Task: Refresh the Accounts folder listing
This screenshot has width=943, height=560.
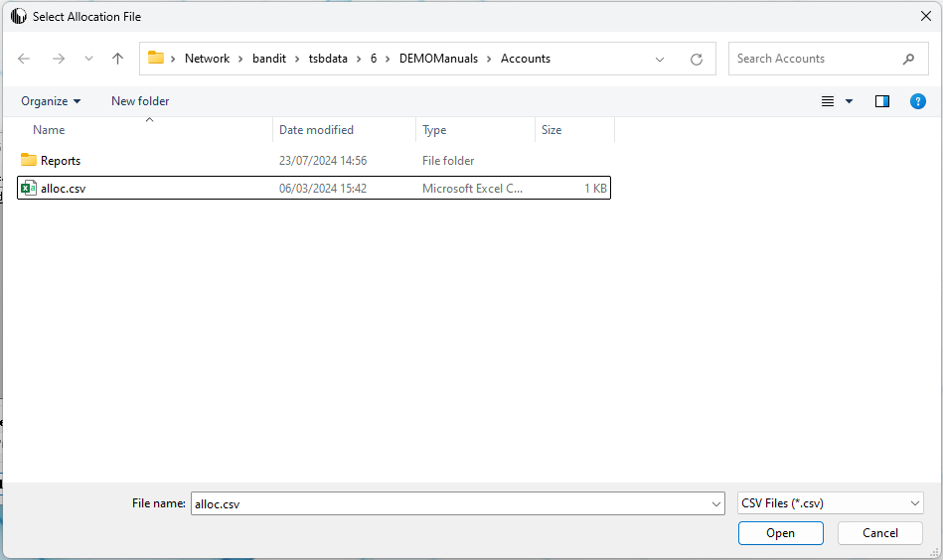Action: click(x=697, y=59)
